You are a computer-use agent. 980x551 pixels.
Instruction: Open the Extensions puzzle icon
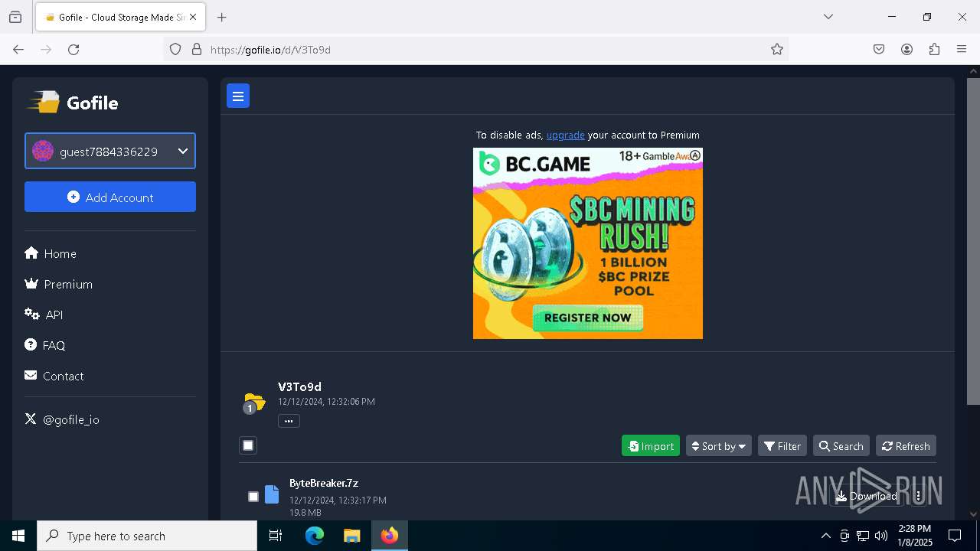tap(934, 49)
